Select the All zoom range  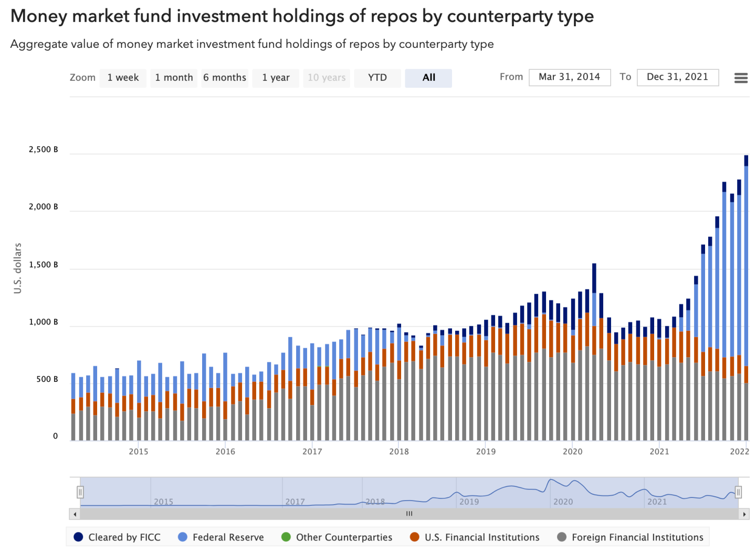[x=428, y=78]
